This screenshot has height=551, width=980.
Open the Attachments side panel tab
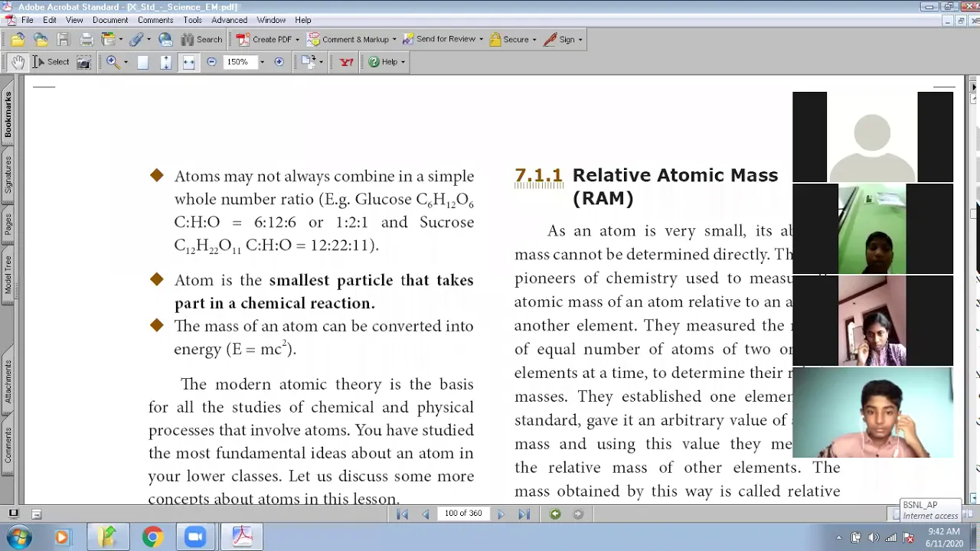click(8, 381)
